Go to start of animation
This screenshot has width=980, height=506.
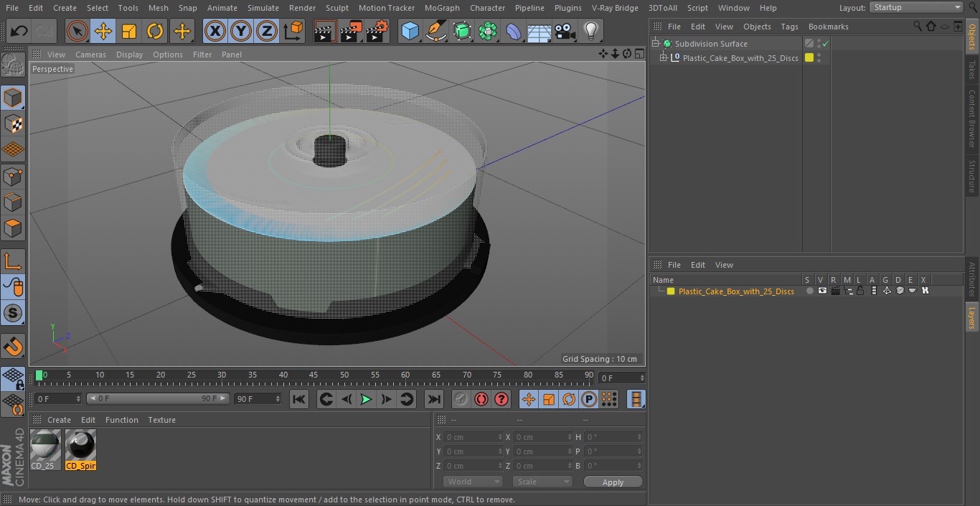pos(299,399)
